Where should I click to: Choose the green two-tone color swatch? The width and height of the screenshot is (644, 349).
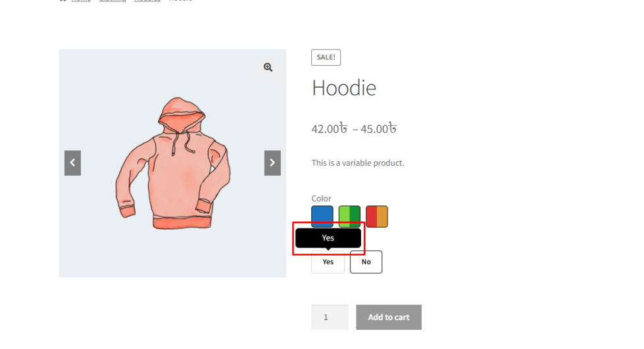(349, 216)
